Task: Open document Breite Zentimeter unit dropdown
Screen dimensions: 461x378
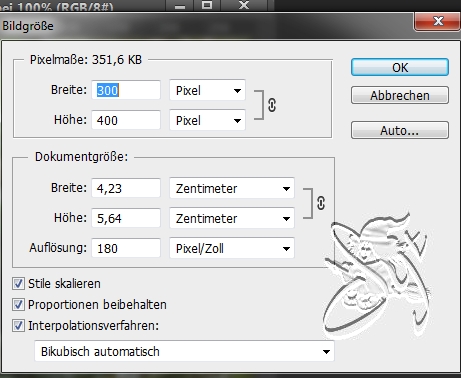Action: tap(232, 188)
